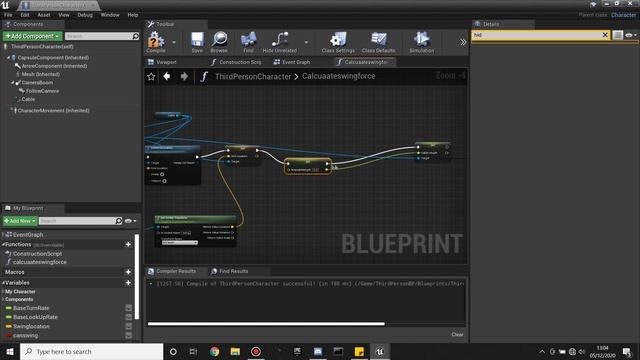Select ConstructionScript function
Viewport: 640px width, 360px height.
(x=37, y=254)
